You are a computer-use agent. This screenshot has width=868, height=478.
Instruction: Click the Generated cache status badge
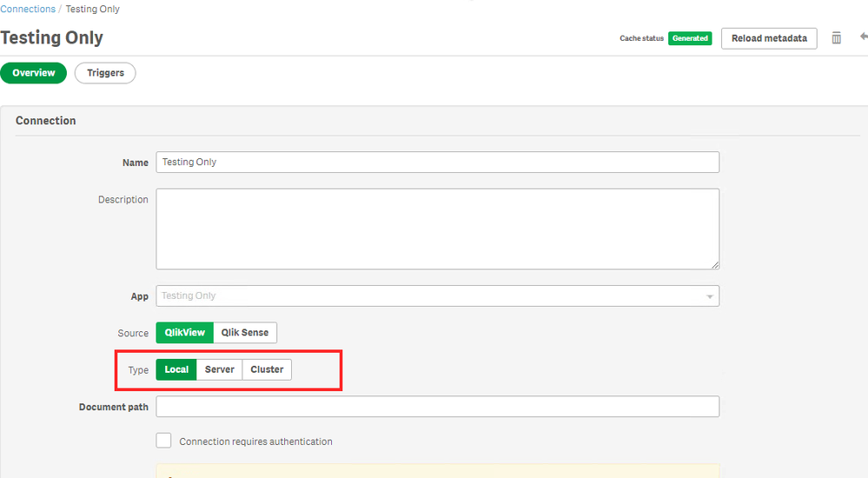(x=690, y=38)
